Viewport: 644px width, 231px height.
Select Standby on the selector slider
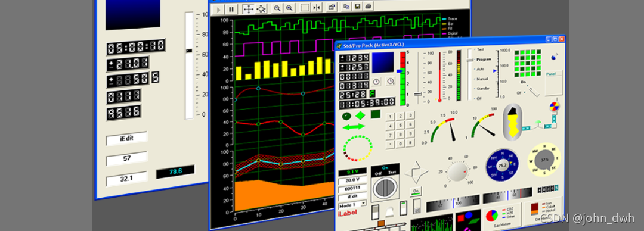(482, 89)
